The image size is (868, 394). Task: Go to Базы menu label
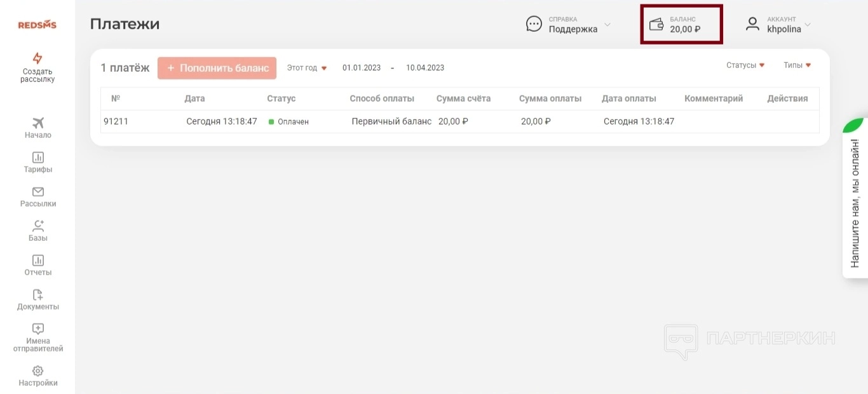point(38,238)
